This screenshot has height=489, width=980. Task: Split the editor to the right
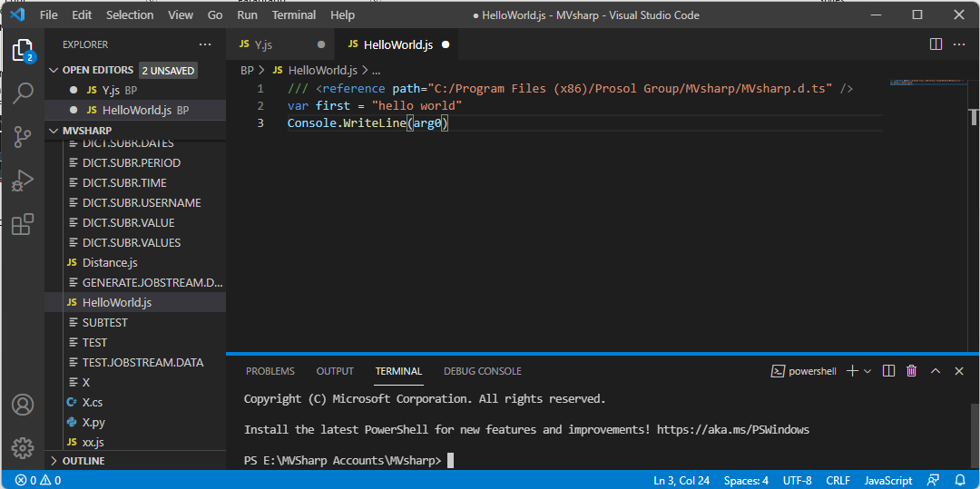click(936, 44)
